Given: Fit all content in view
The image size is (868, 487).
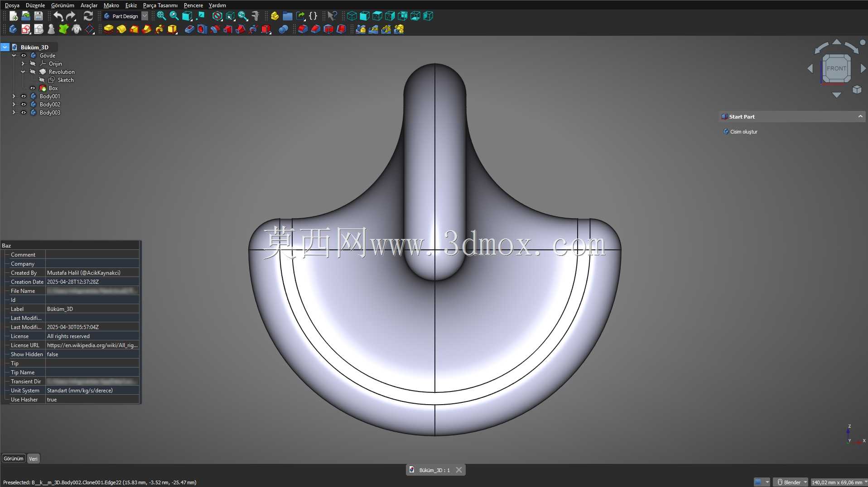Looking at the screenshot, I should pos(161,16).
